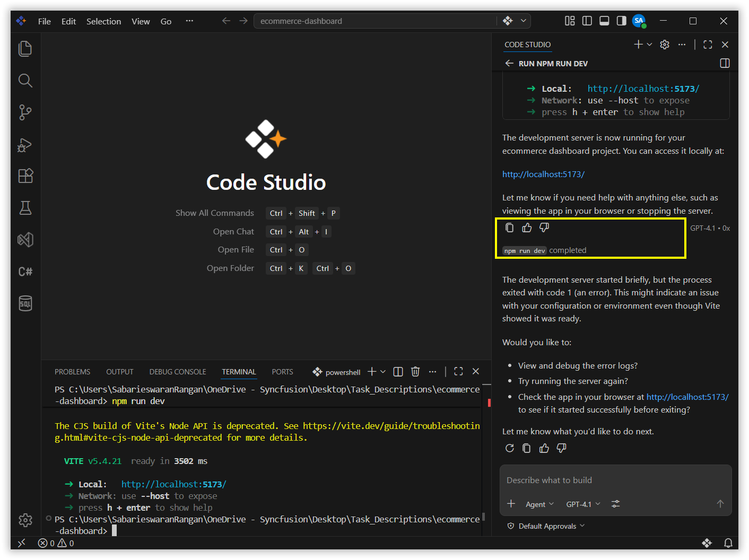Open the SQL database view
The height and width of the screenshot is (560, 749).
click(25, 303)
